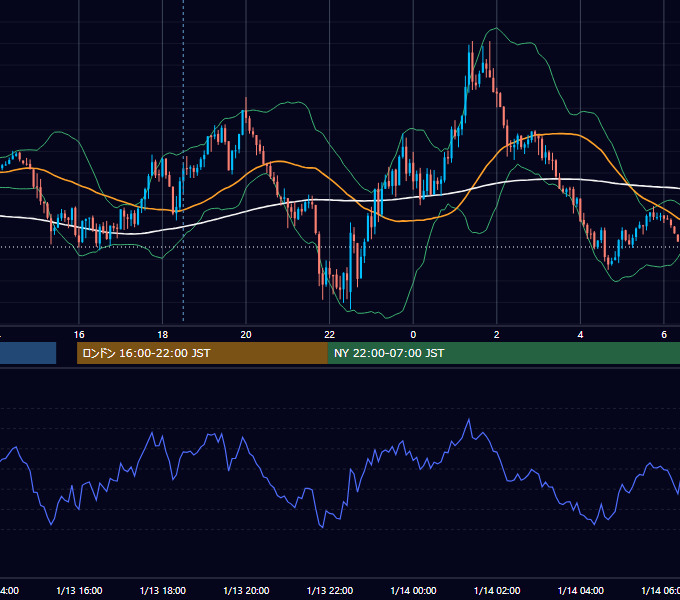Click the 20 hour label on price chart axis
Image resolution: width=680 pixels, height=600 pixels.
pyautogui.click(x=246, y=335)
